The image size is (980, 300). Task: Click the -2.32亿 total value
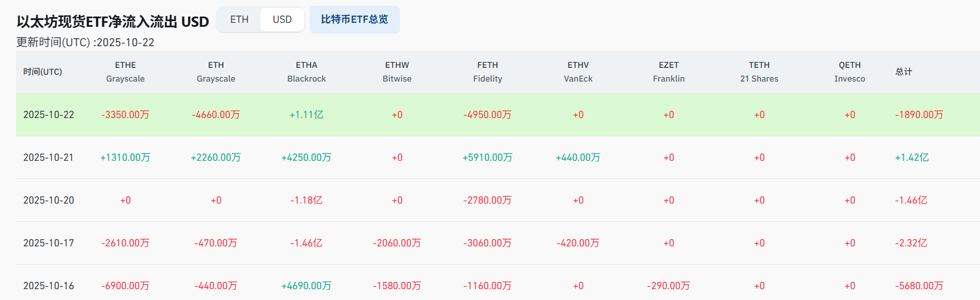pyautogui.click(x=911, y=243)
